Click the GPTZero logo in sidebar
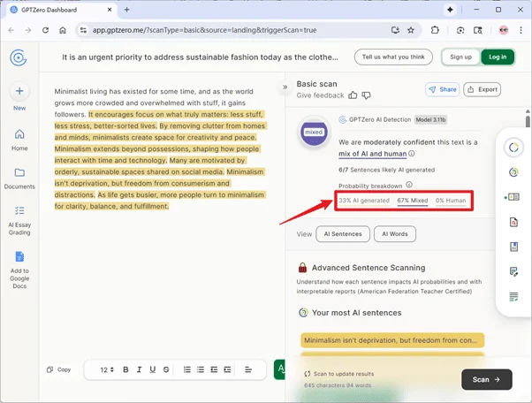The image size is (532, 403). coord(19,57)
